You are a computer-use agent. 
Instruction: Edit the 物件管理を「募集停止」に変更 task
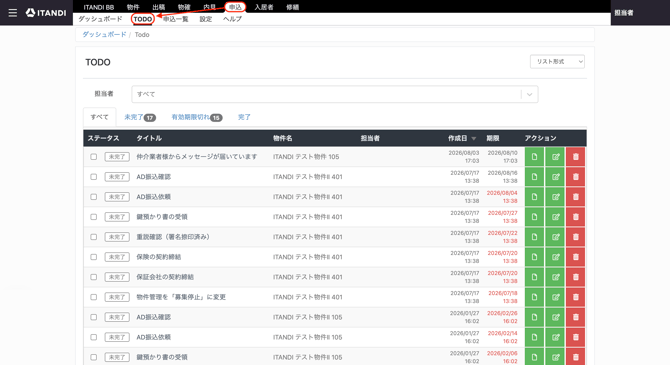click(555, 297)
